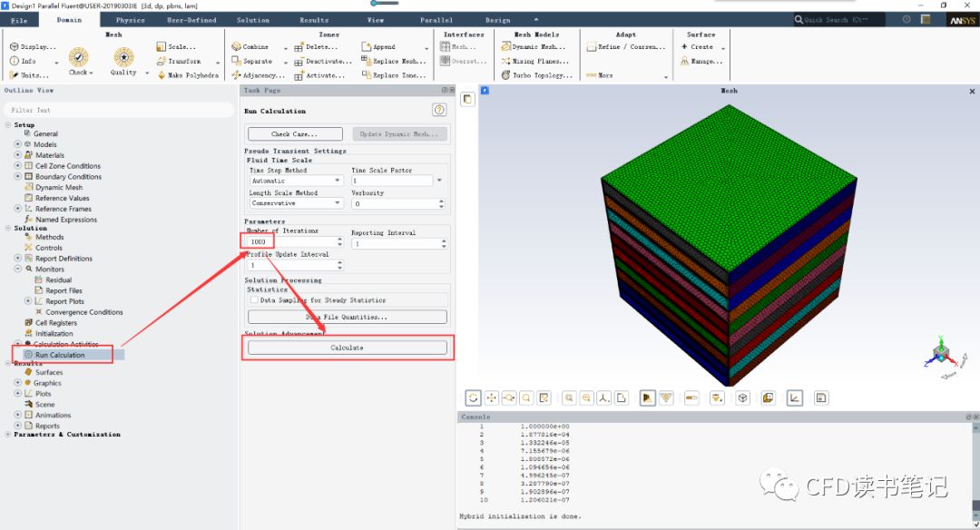
Task: Switch to User-Defined ribbon tab
Action: click(191, 20)
